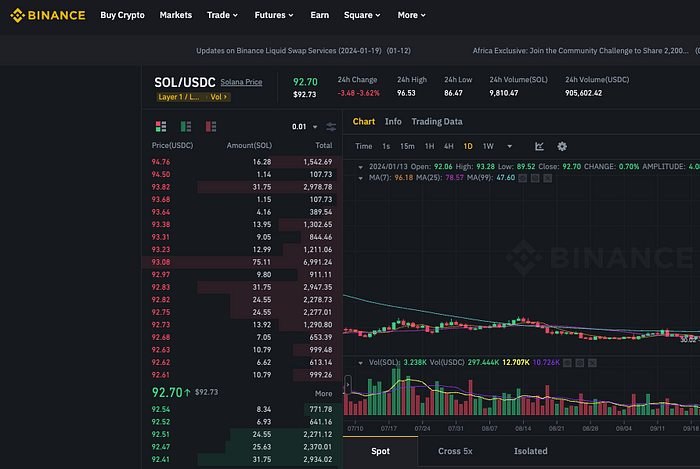This screenshot has height=469, width=700.
Task: Open the More dropdown menu
Action: click(412, 15)
